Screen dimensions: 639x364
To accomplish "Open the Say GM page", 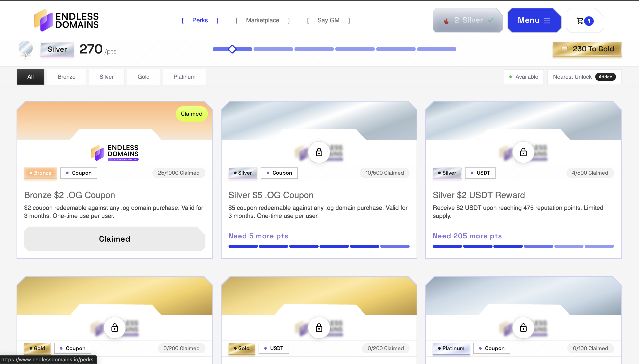I will tap(328, 20).
